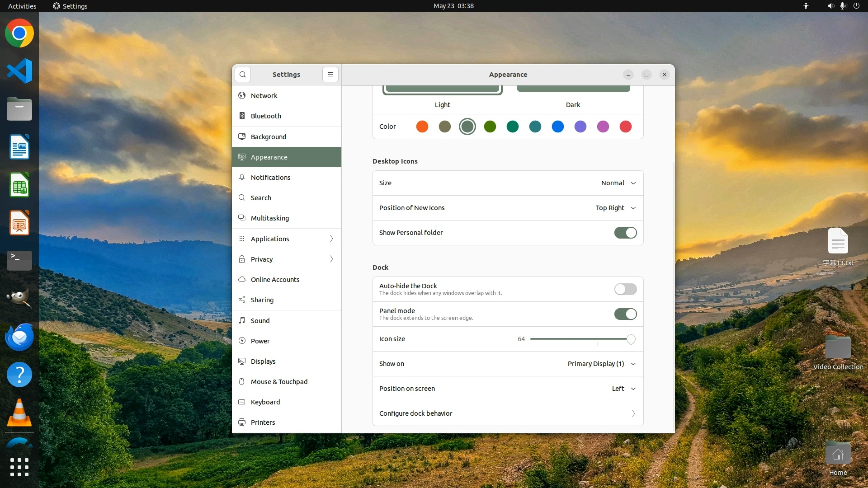The image size is (868, 488).
Task: Open the Terminal from the dock
Action: (x=19, y=261)
